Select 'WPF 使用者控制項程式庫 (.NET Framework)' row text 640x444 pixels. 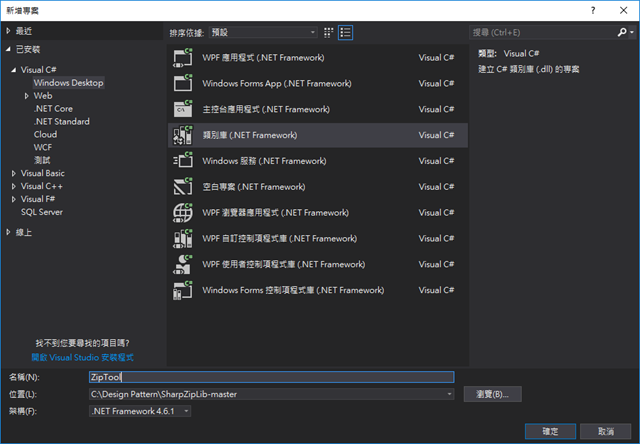[x=284, y=264]
